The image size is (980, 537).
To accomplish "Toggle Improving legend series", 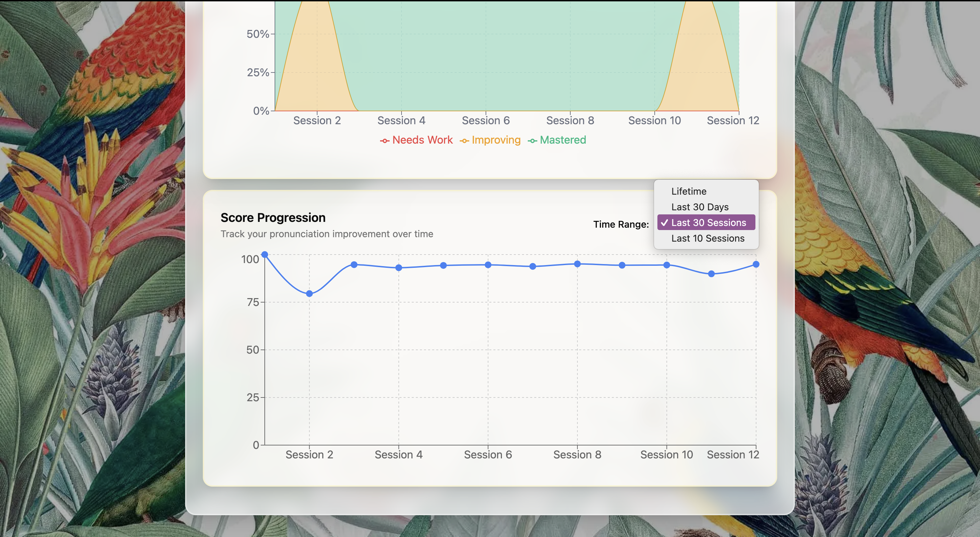I will pos(496,140).
